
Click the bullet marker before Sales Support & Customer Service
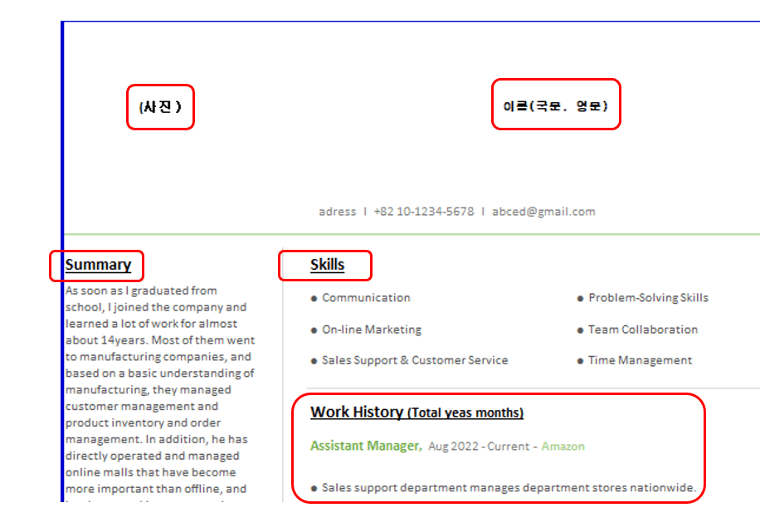click(x=314, y=359)
